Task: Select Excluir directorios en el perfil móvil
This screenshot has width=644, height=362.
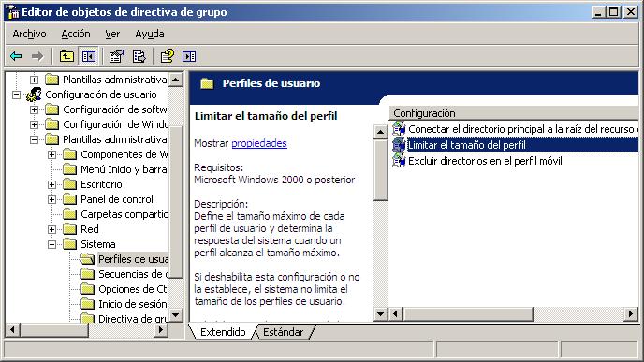Action: click(485, 161)
